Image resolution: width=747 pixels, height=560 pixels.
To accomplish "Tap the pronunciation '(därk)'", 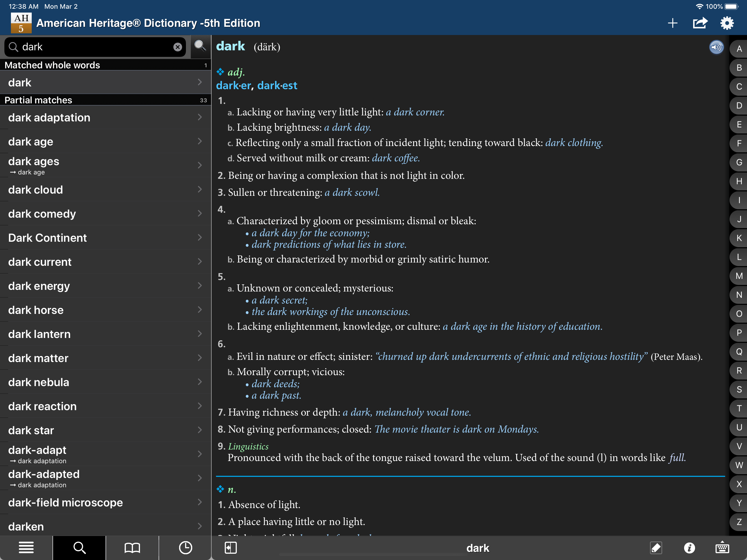I will [x=267, y=47].
